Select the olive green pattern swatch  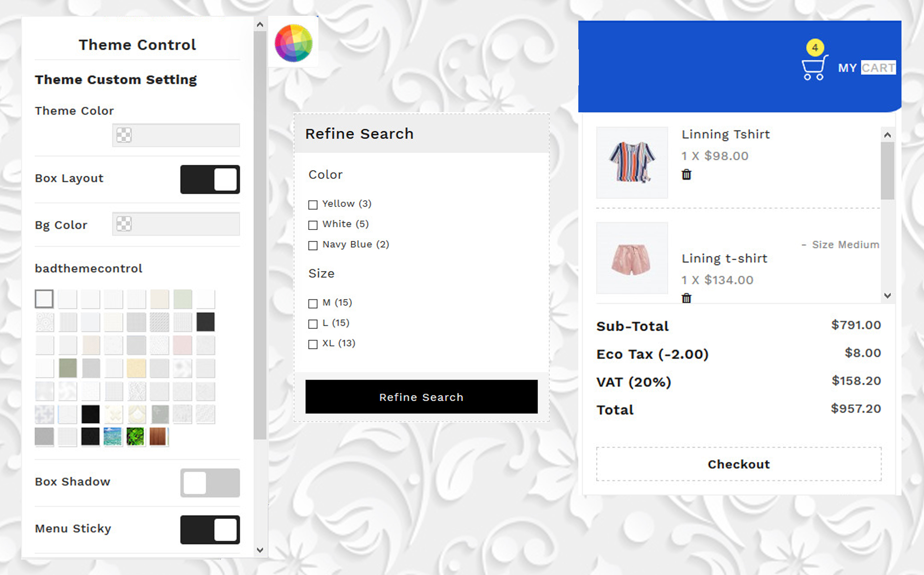68,368
